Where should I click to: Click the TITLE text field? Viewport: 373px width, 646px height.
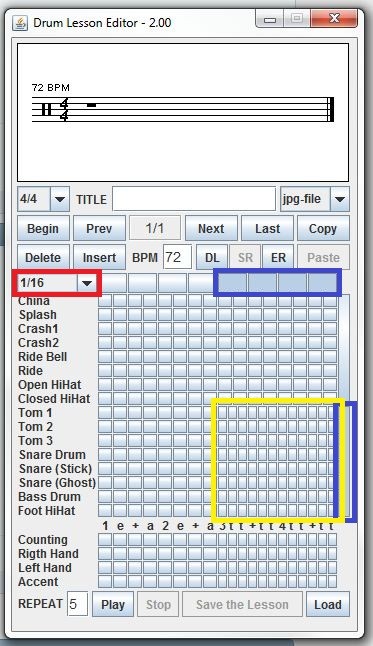(194, 199)
